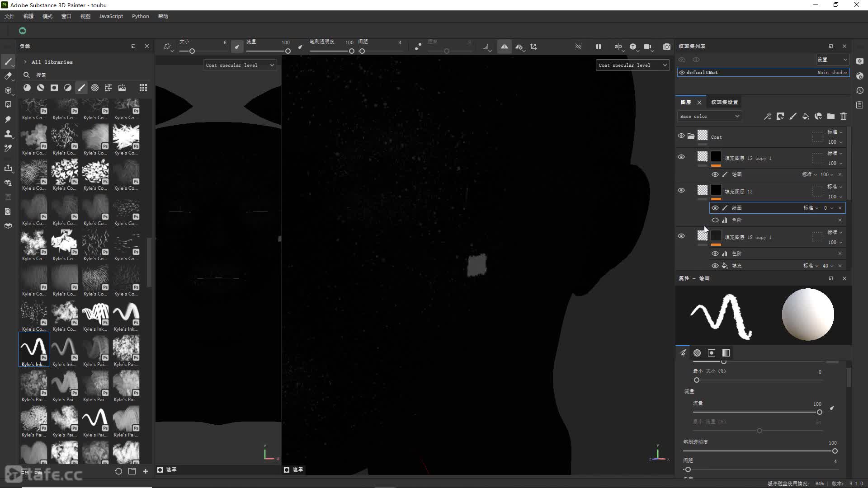Screen dimensions: 868x488
Task: Add a new fill layer
Action: [805, 117]
